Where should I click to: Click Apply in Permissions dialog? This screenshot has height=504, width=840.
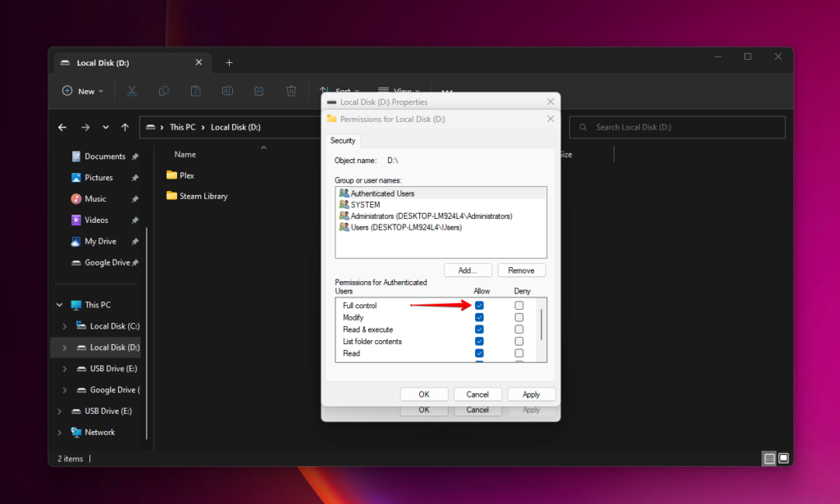[531, 394]
